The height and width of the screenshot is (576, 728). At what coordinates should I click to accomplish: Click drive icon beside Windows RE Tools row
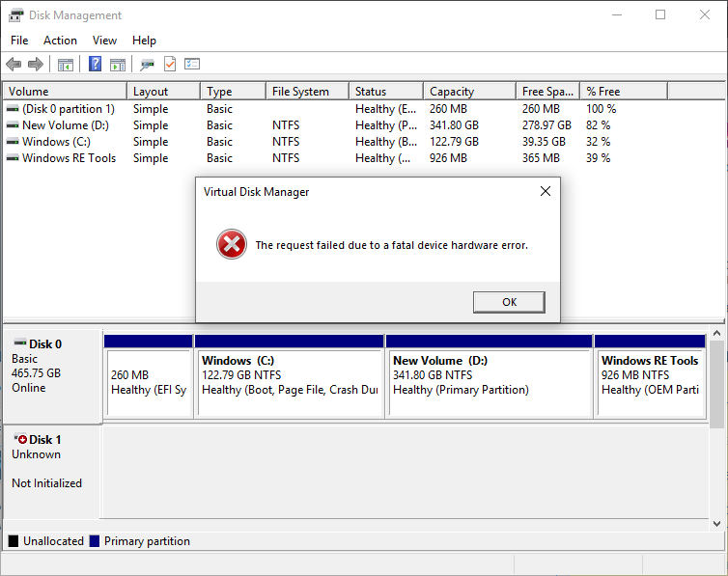(x=13, y=158)
